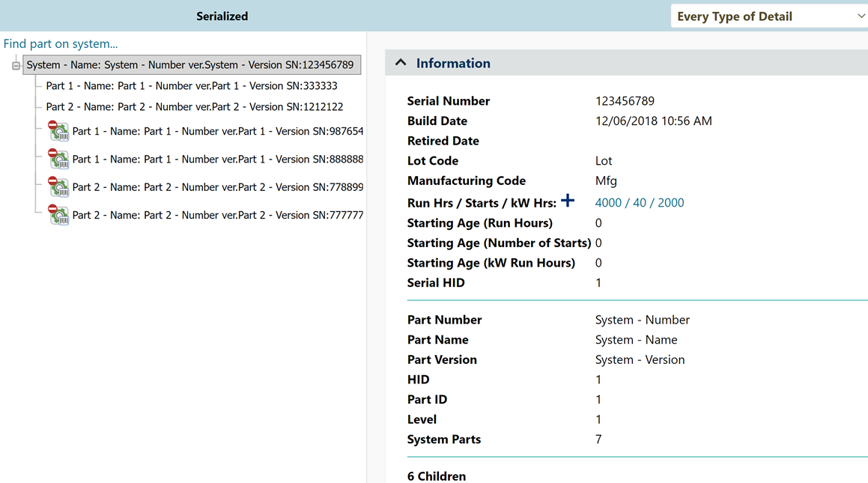Select Part 1 tree row SN:987654
This screenshot has width=868, height=483.
217,132
